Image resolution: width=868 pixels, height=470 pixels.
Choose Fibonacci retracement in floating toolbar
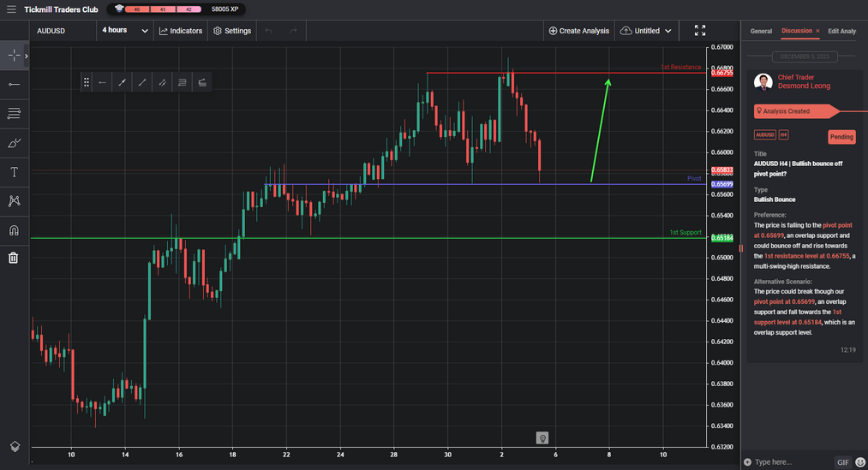click(x=183, y=82)
